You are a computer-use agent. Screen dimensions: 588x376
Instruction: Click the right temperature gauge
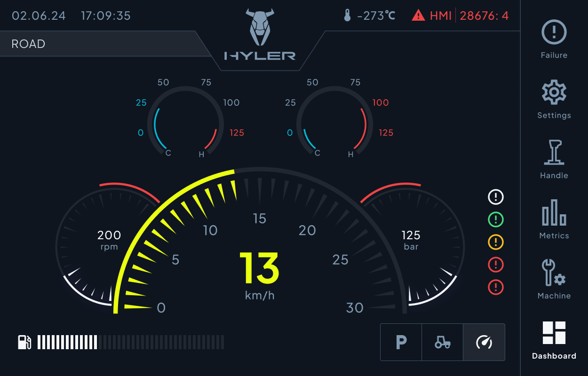(334, 121)
